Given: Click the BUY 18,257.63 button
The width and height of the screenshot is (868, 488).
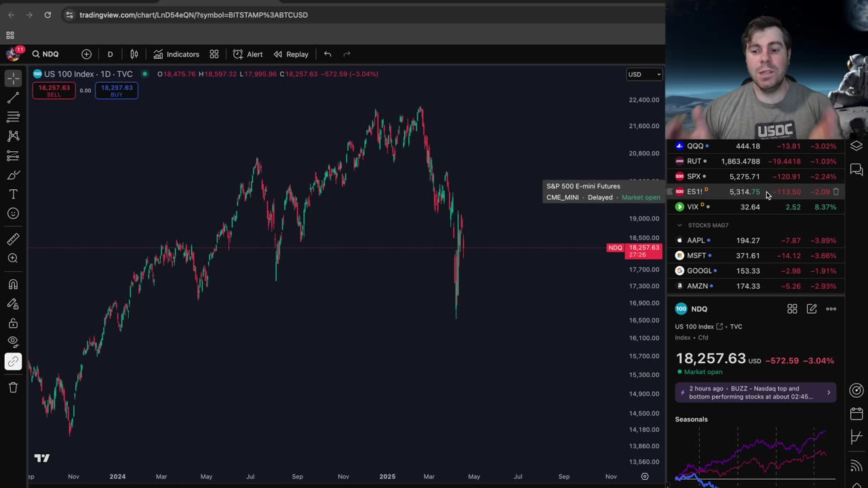Looking at the screenshot, I should tap(117, 91).
